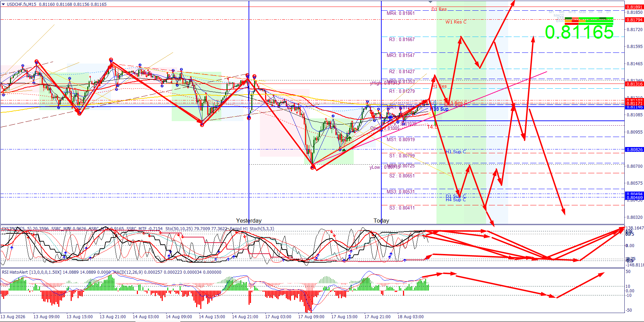This screenshot has height=322, width=644.
Task: Click the chart shift triangle marker at top
Action: pos(430,2)
